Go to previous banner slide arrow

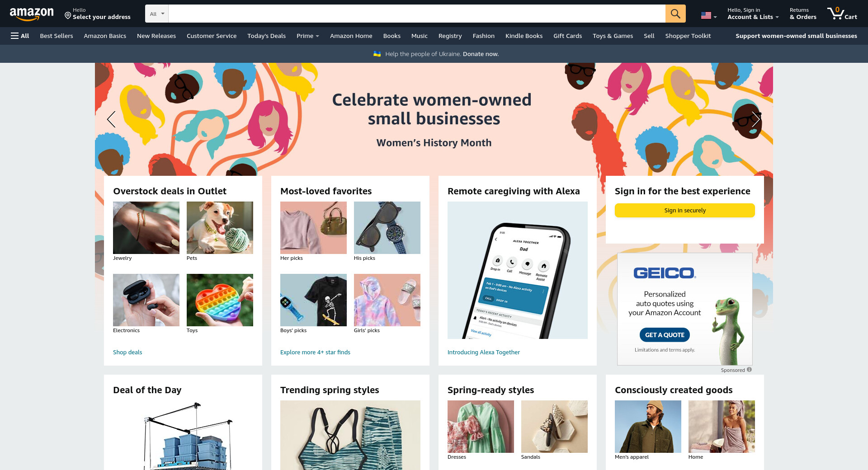click(x=111, y=119)
